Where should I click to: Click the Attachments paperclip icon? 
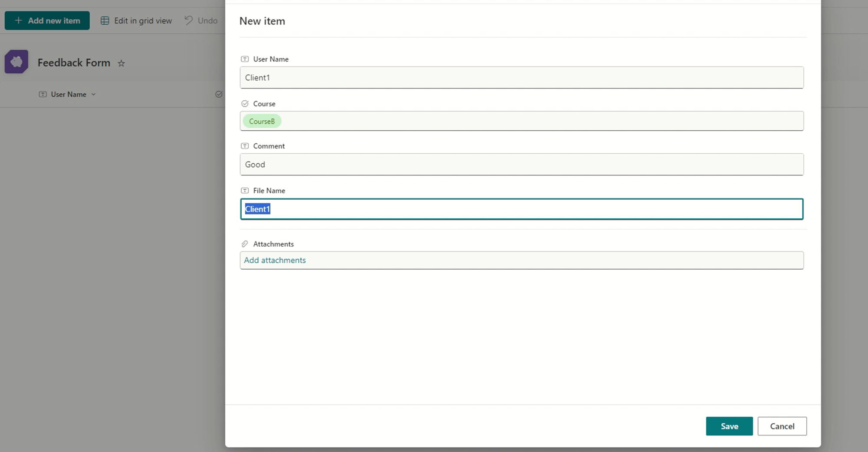click(x=245, y=244)
